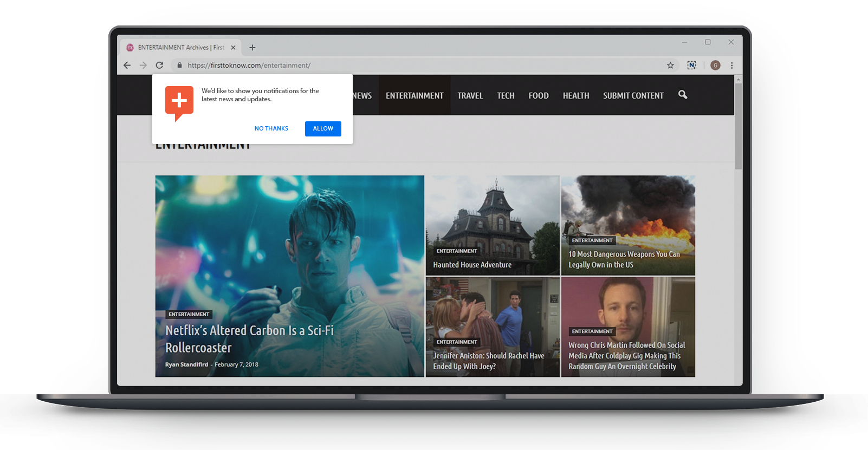Reload the page with the refresh icon
868x450 pixels.
(159, 65)
